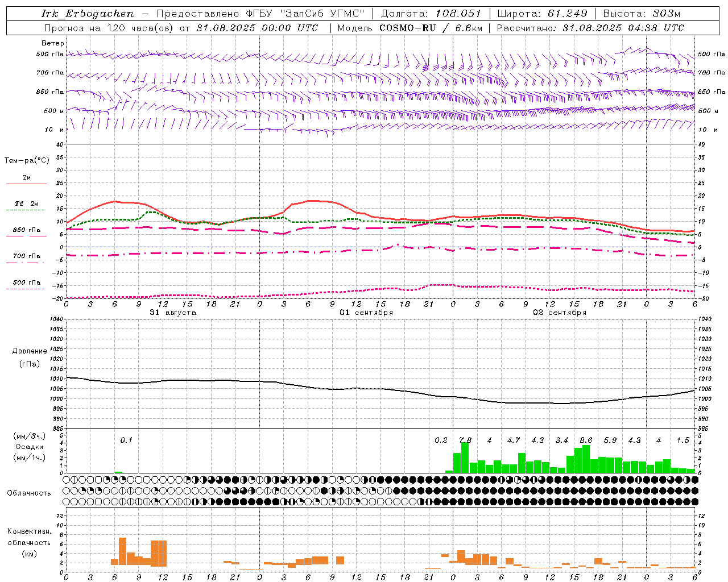Click the station name Irk_Erbogachen
Image resolution: width=728 pixels, height=582 pixels.
coord(88,14)
